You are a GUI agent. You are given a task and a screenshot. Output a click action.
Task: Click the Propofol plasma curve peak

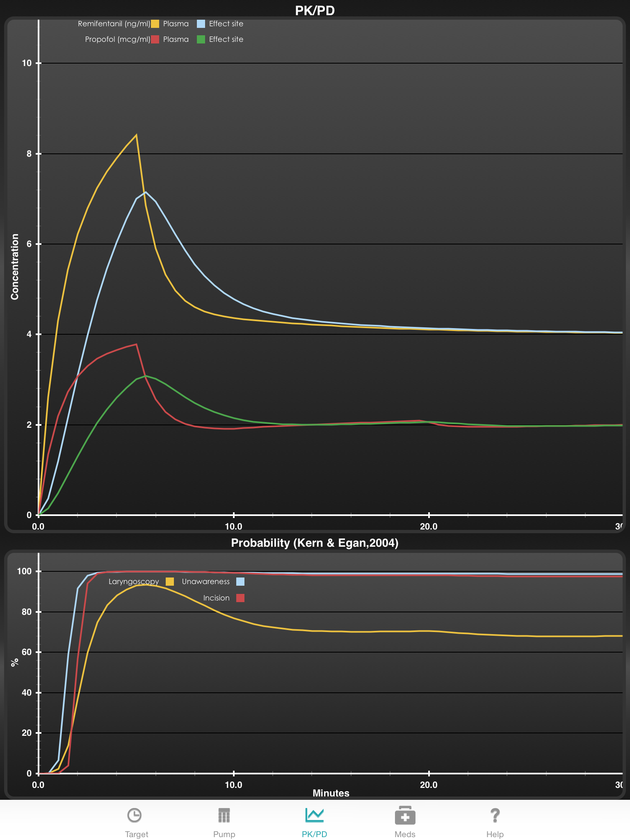[136, 345]
